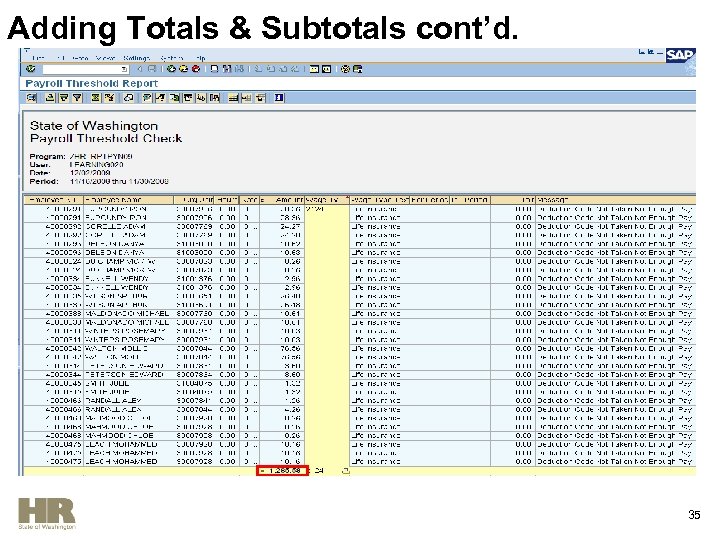Click the Payroll Threshold Report title
Viewport: 720px width, 540px height.
(91, 83)
